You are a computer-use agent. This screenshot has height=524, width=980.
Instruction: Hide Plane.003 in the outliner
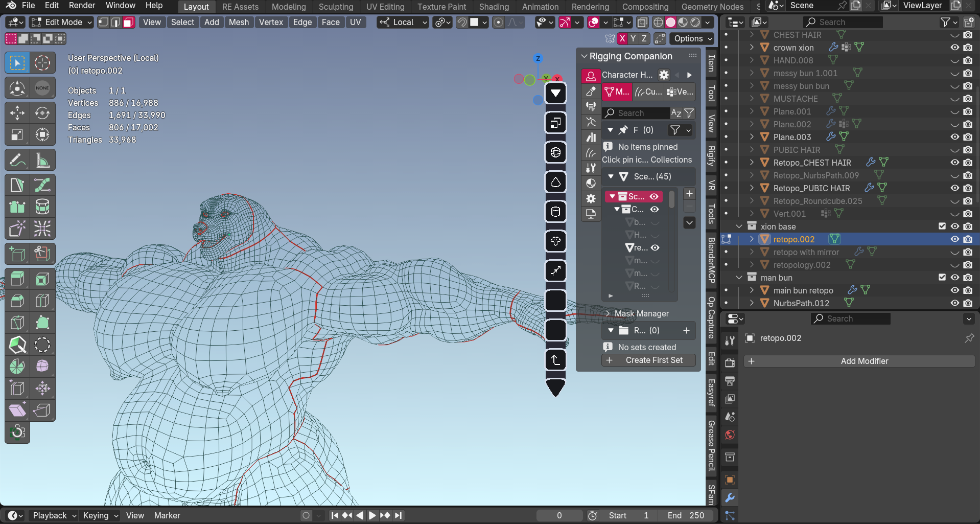pos(954,137)
